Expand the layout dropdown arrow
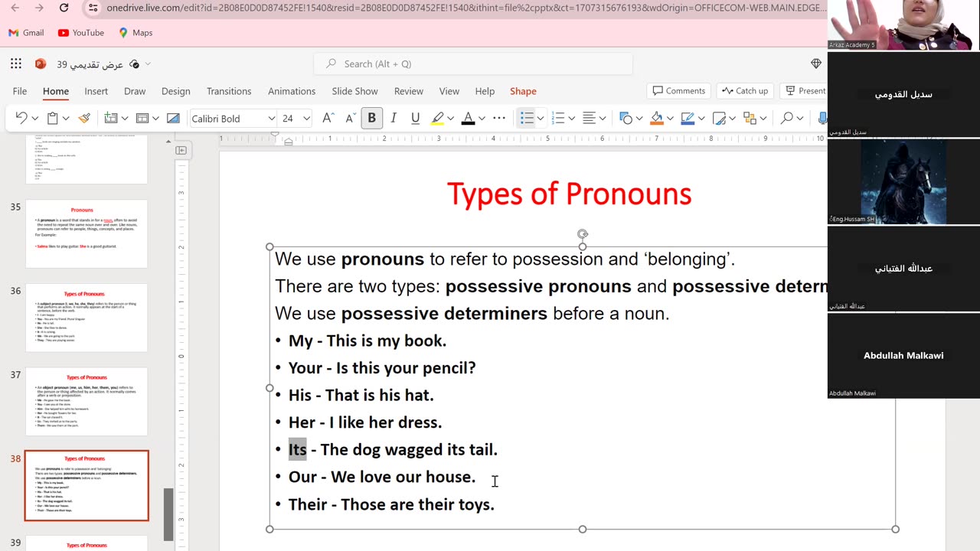This screenshot has height=551, width=980. (155, 119)
